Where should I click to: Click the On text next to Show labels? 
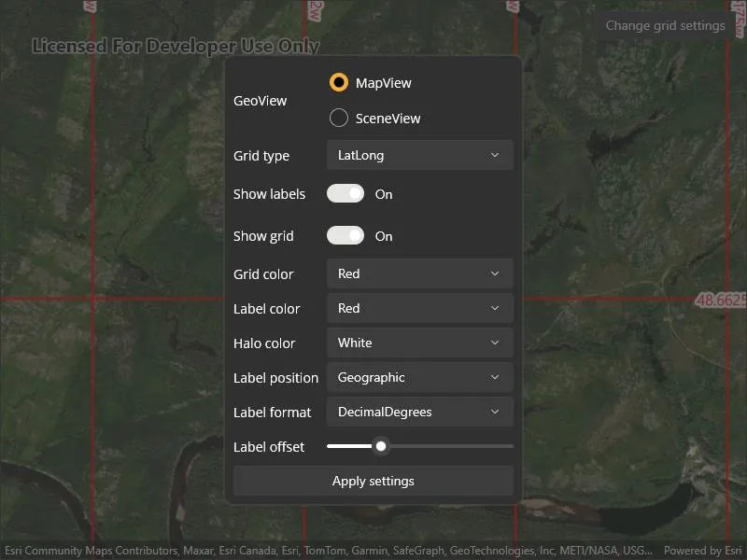pyautogui.click(x=384, y=194)
